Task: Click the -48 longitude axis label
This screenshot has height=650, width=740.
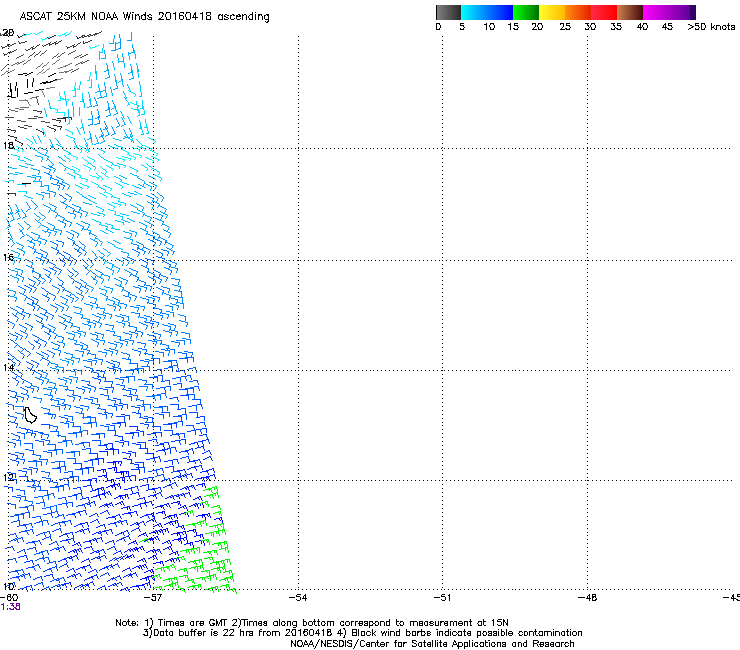Action: tap(587, 598)
